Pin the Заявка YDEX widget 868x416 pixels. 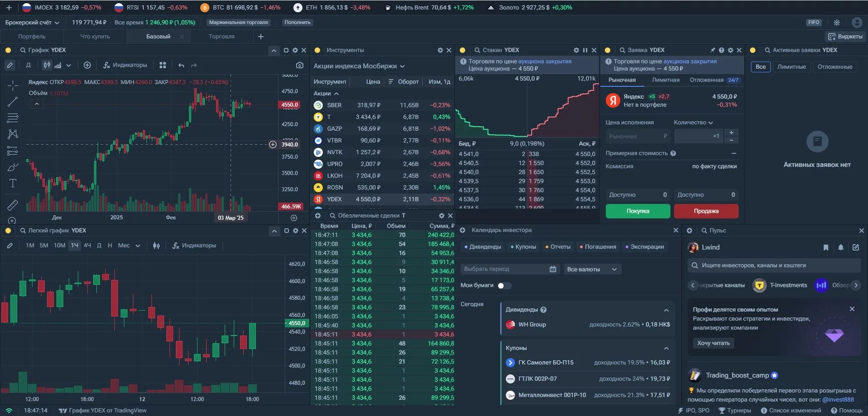(x=712, y=50)
